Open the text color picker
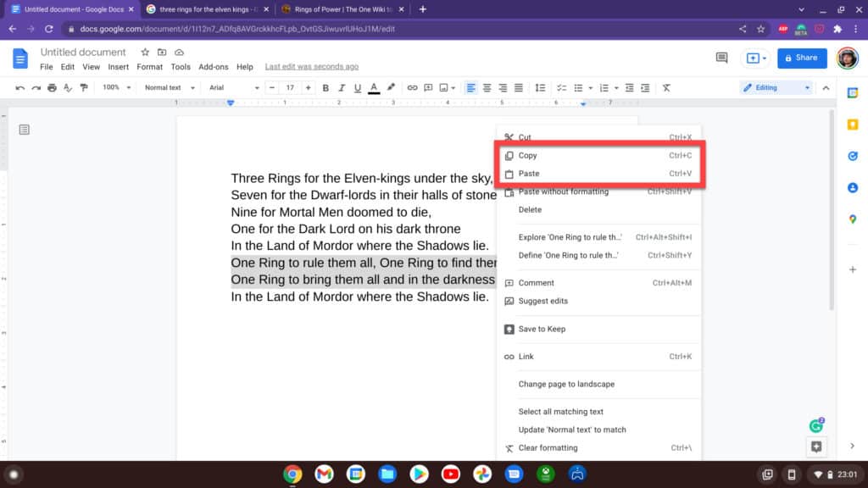868x488 pixels. [373, 87]
